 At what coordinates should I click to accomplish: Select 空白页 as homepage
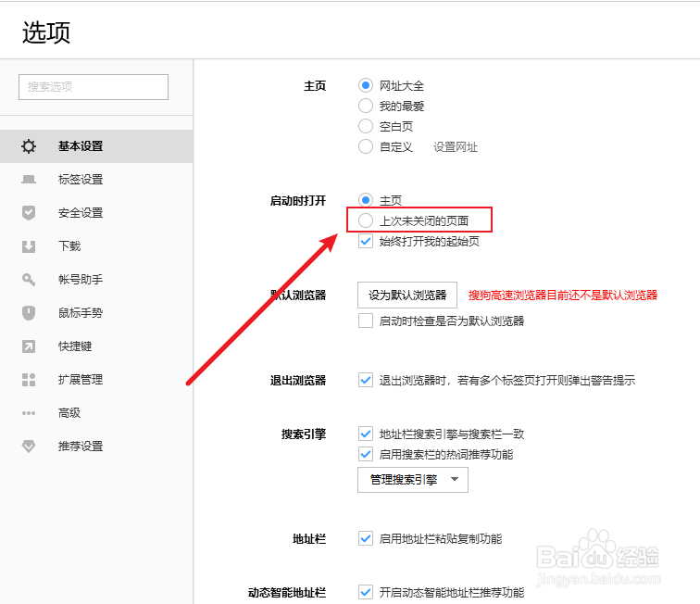[x=366, y=126]
